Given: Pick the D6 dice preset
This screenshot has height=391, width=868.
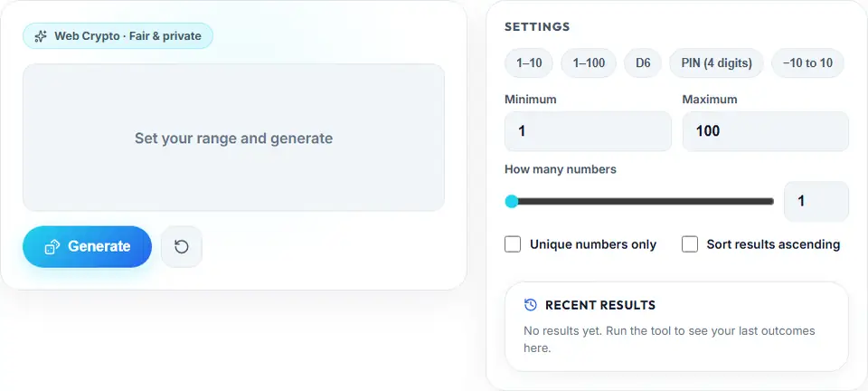Looking at the screenshot, I should (643, 63).
